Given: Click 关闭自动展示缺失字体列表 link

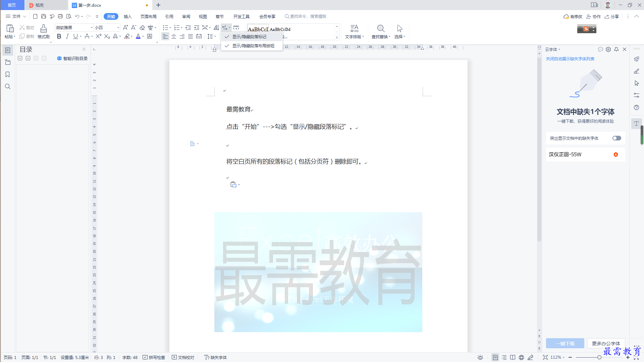Looking at the screenshot, I should tap(570, 59).
